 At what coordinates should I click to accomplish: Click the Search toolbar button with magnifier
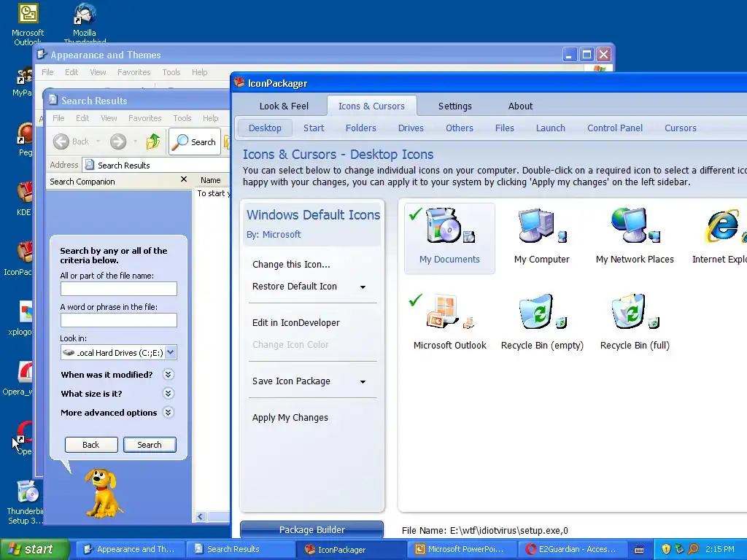pyautogui.click(x=195, y=141)
